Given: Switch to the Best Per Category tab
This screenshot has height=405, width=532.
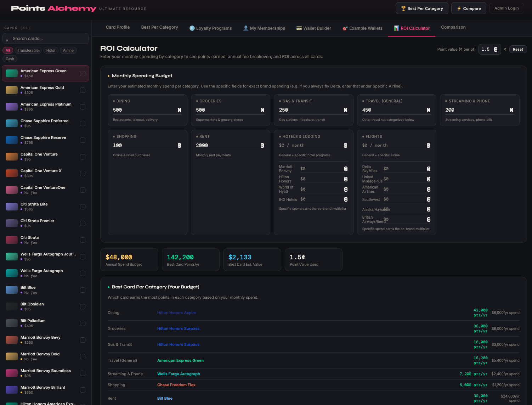Looking at the screenshot, I should pos(159,27).
